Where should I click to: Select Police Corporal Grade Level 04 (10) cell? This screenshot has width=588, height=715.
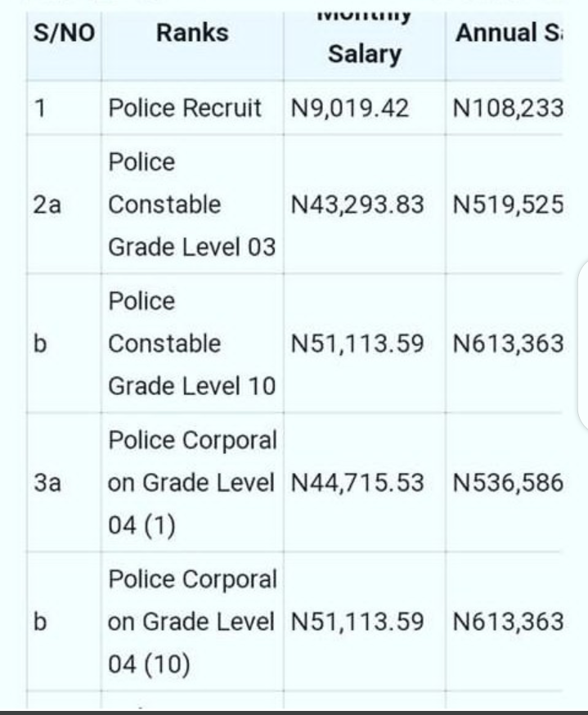(x=192, y=622)
